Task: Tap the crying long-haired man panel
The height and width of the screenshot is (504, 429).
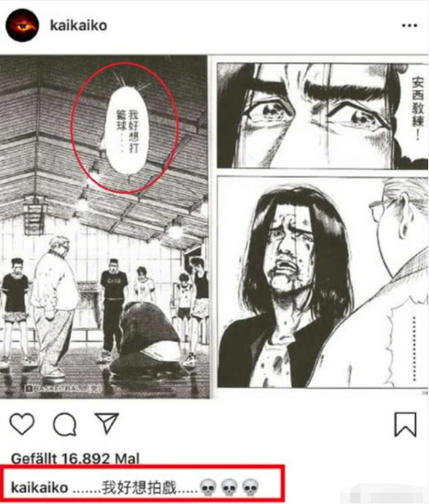Action: pos(322,282)
